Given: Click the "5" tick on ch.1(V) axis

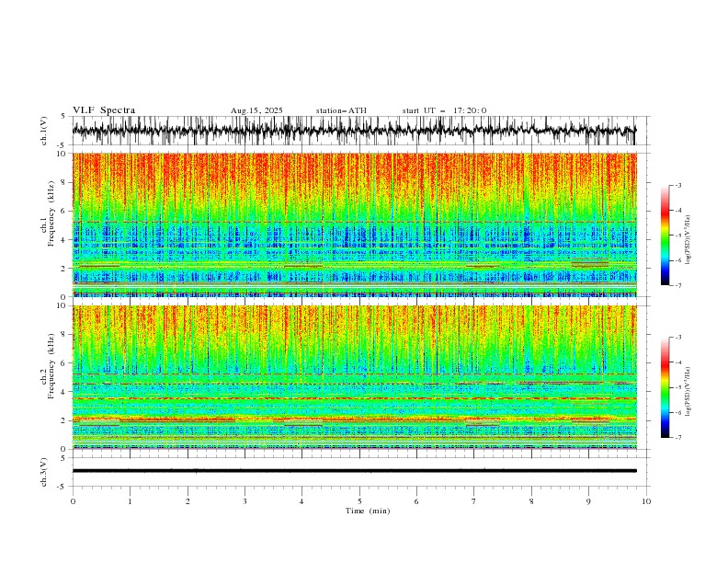Looking at the screenshot, I should click(63, 116).
